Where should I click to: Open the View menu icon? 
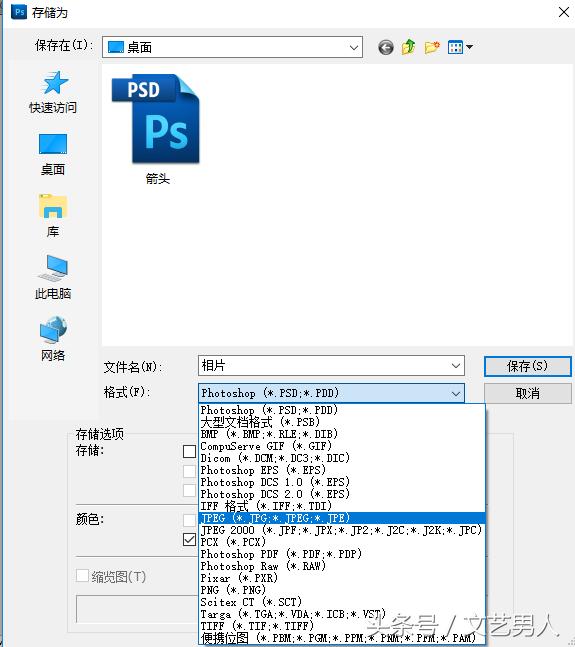460,47
